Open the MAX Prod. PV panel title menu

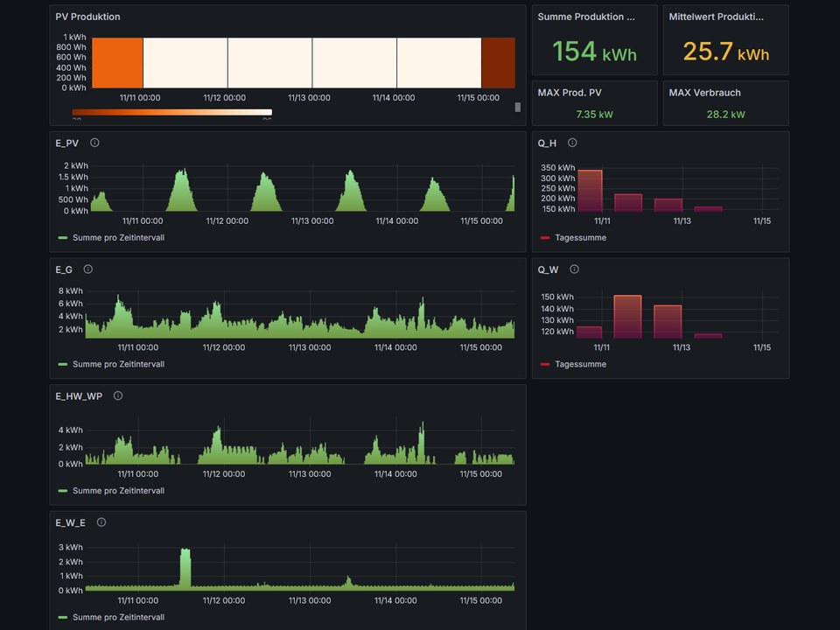coord(570,93)
